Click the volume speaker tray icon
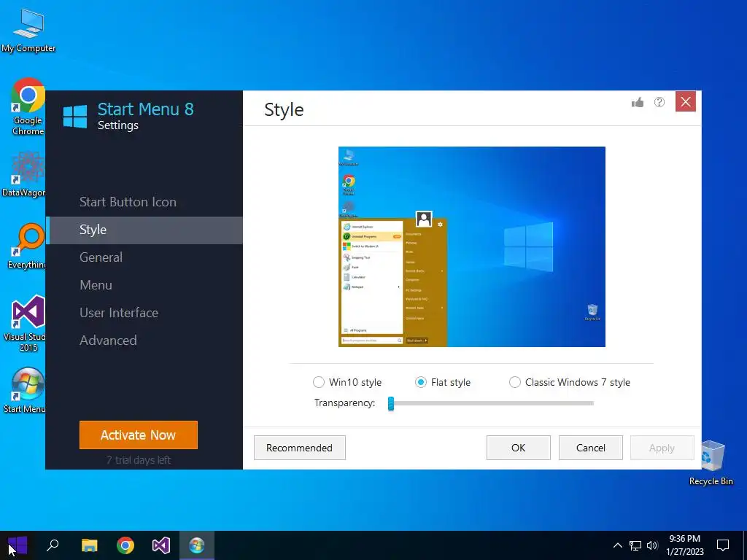The width and height of the screenshot is (747, 560). pos(652,545)
